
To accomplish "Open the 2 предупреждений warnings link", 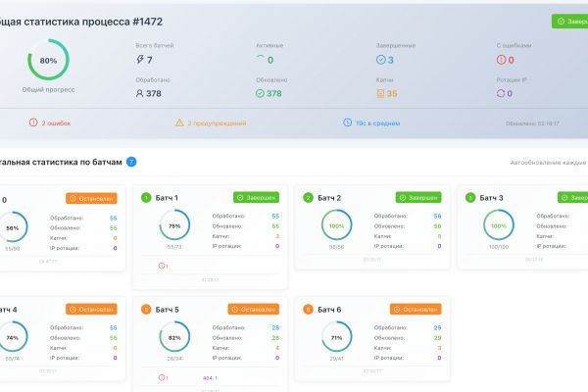I will pyautogui.click(x=217, y=123).
